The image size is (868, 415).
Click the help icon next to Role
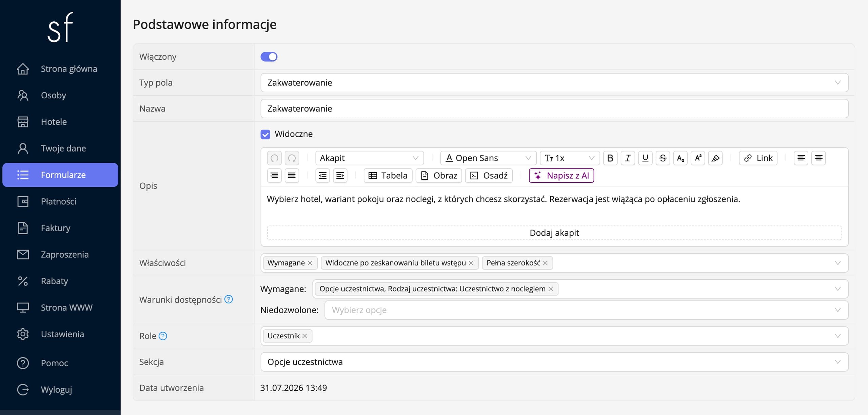163,336
